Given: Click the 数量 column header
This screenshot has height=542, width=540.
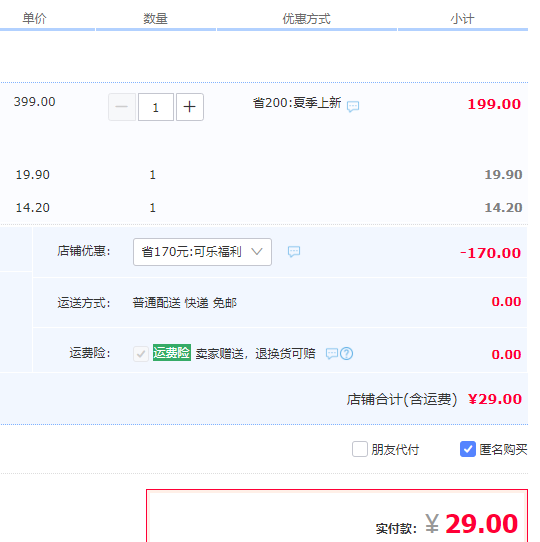Looking at the screenshot, I should [x=156, y=18].
